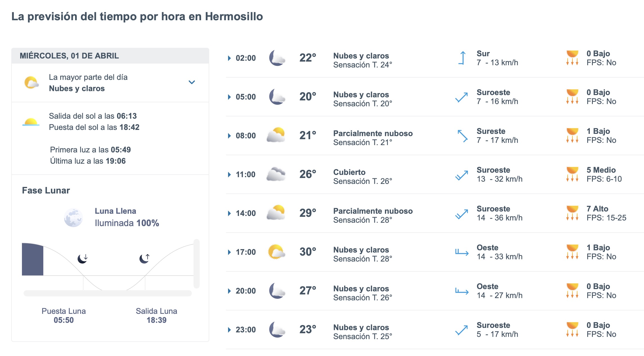Select the moon weather icon for 02:00
This screenshot has height=356, width=644.
click(277, 58)
